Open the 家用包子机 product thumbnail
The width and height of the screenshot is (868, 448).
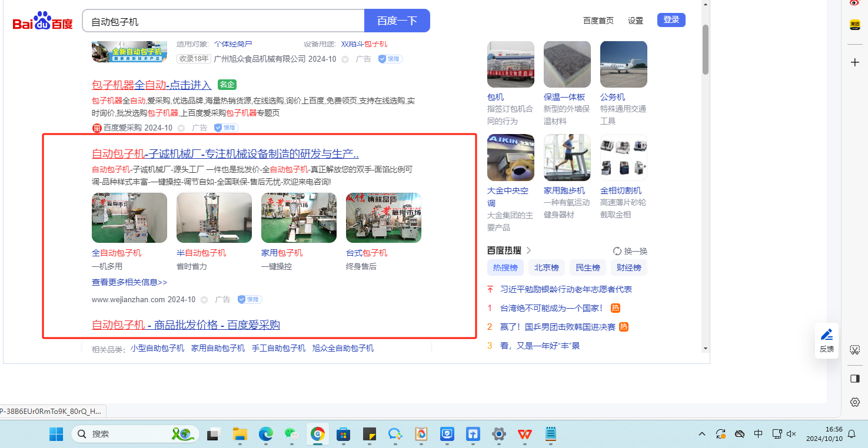(x=299, y=218)
